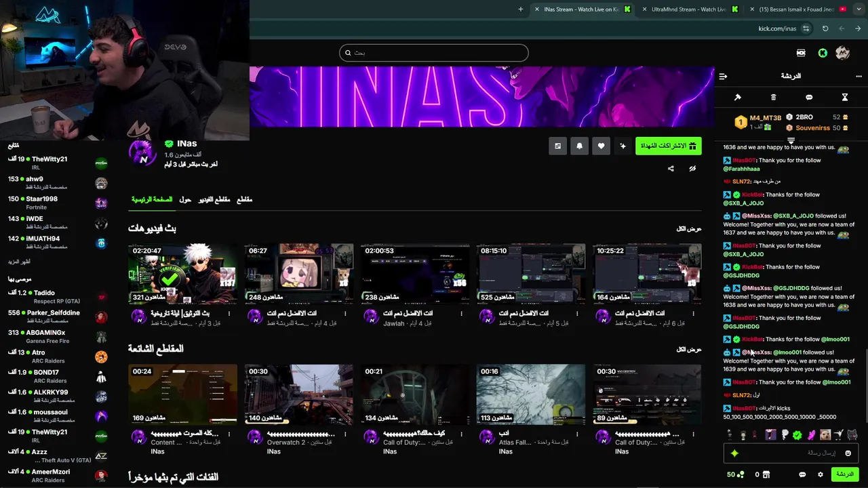
Task: Share the INas channel via share icon
Action: click(x=671, y=169)
